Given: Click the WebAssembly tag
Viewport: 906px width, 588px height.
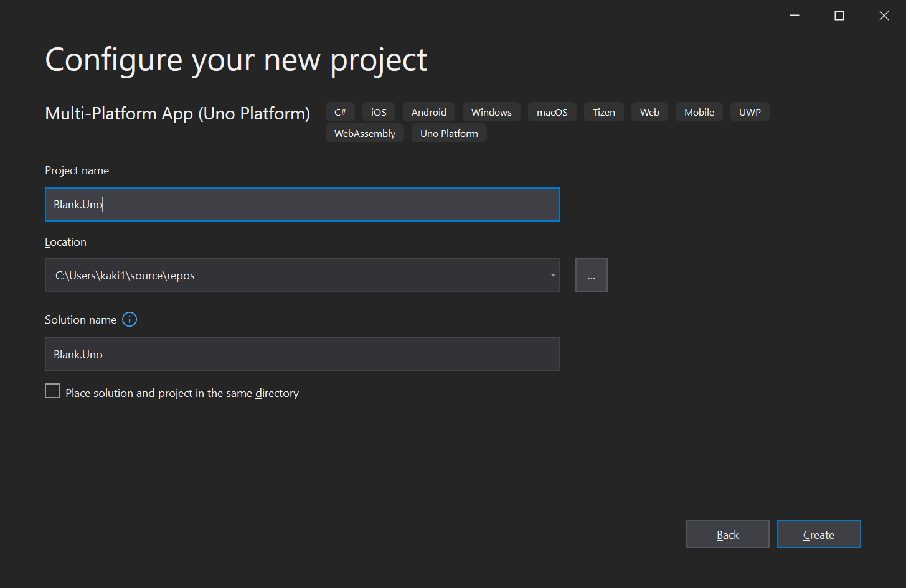Looking at the screenshot, I should (x=365, y=133).
